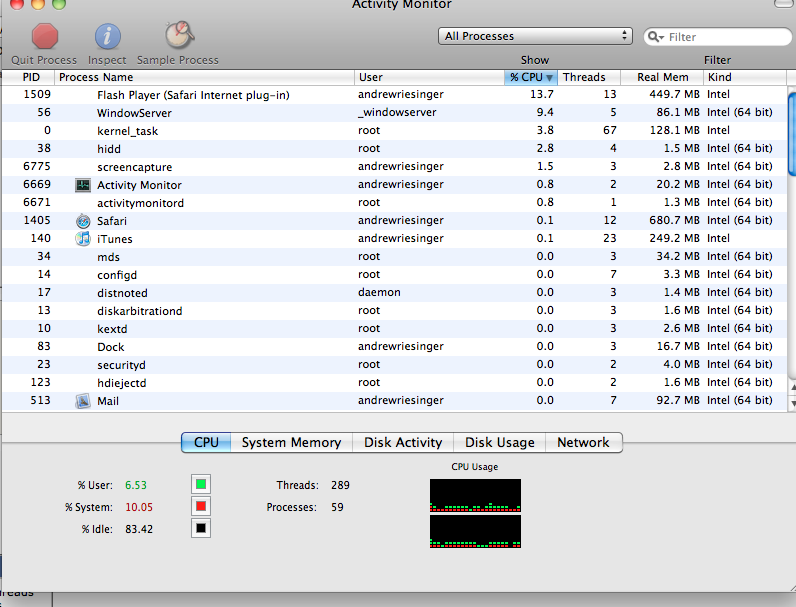This screenshot has width=796, height=607.
Task: Click the 13.7 CPU percentage value
Action: tap(542, 94)
